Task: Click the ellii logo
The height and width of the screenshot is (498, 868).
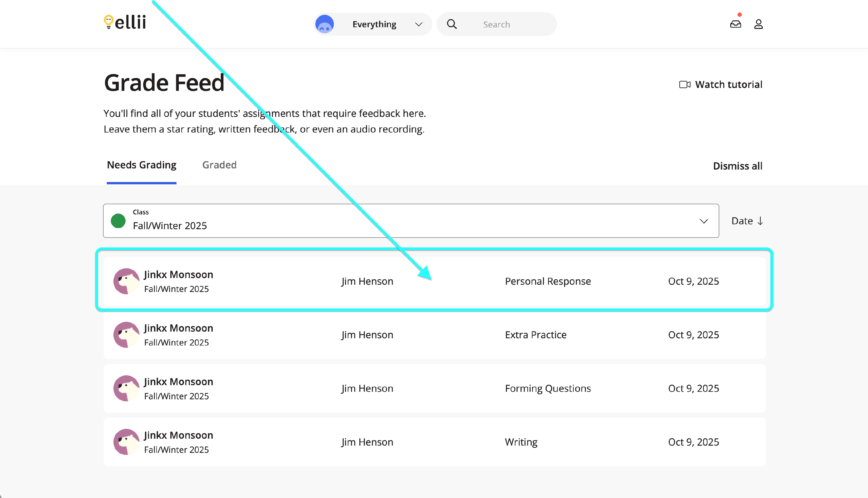Action: tap(125, 22)
